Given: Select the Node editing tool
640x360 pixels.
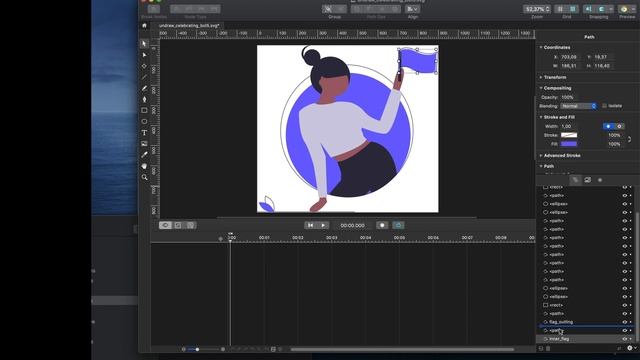Looking at the screenshot, I should [144, 55].
